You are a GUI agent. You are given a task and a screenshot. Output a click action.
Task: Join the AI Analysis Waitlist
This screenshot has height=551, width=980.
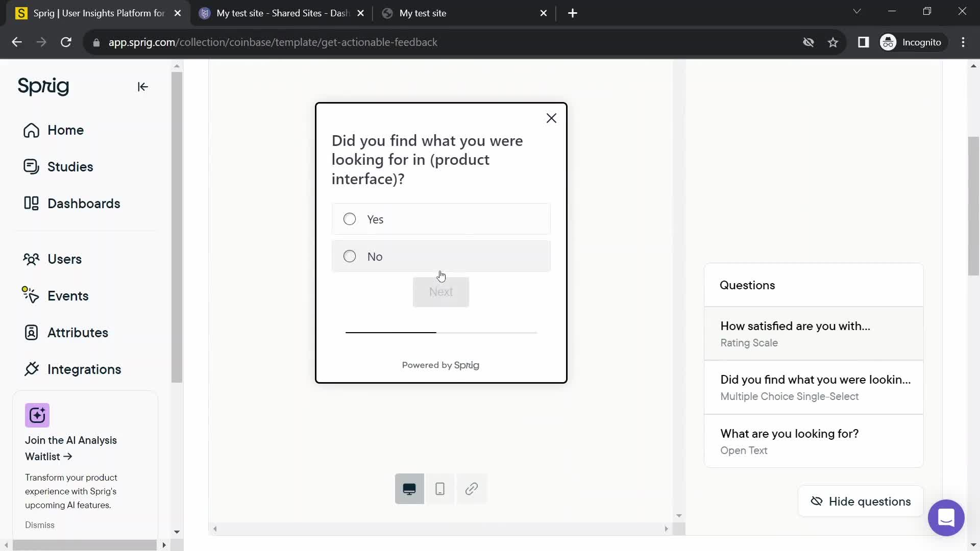[71, 448]
